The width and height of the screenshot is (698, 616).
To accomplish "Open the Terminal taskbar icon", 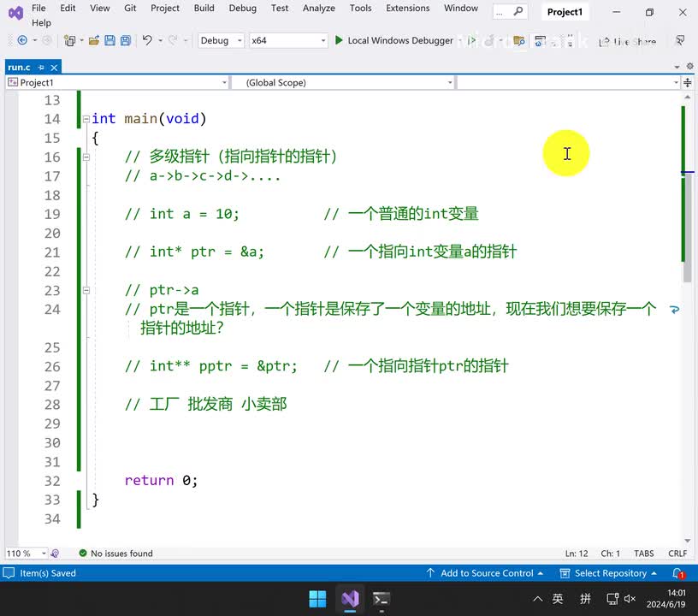I will click(x=381, y=599).
